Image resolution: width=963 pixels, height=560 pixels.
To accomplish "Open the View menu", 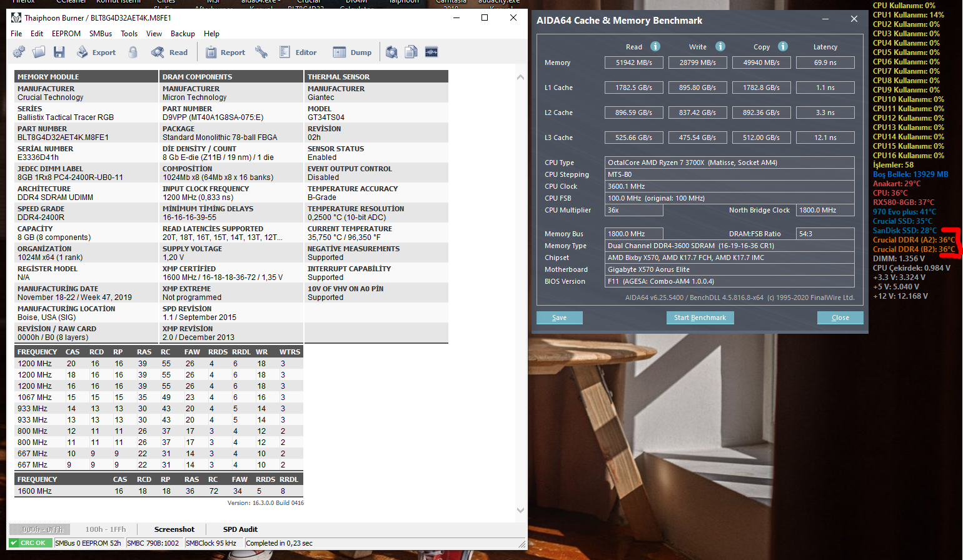I will pyautogui.click(x=154, y=34).
